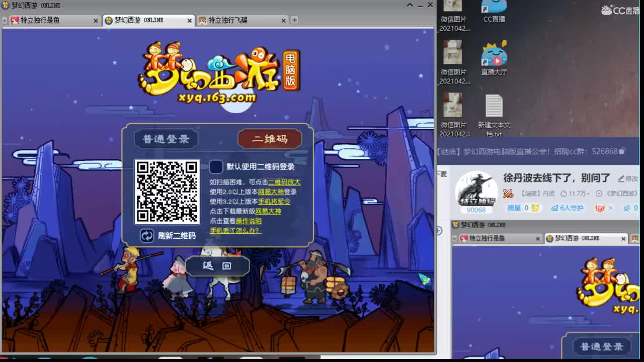The image size is (644, 362).
Task: Click the audience people icon
Action: tap(627, 208)
